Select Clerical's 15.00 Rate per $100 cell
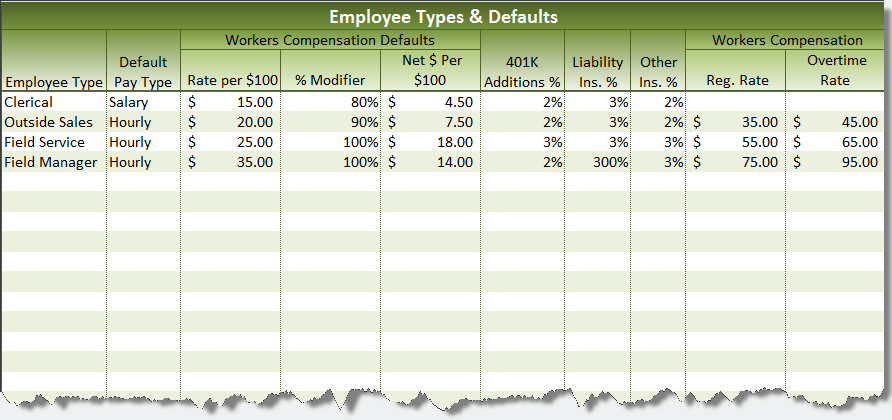 pos(230,102)
